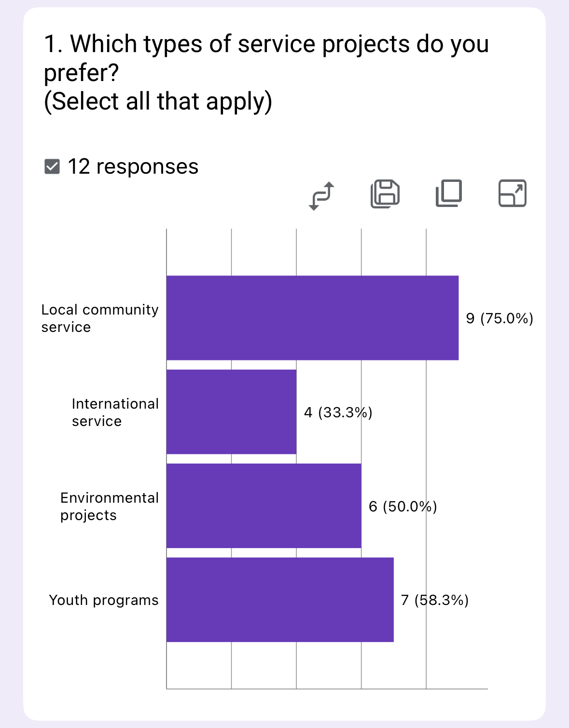Click the "(Select all that apply)" subtitle
569x728 pixels.
pyautogui.click(x=158, y=101)
